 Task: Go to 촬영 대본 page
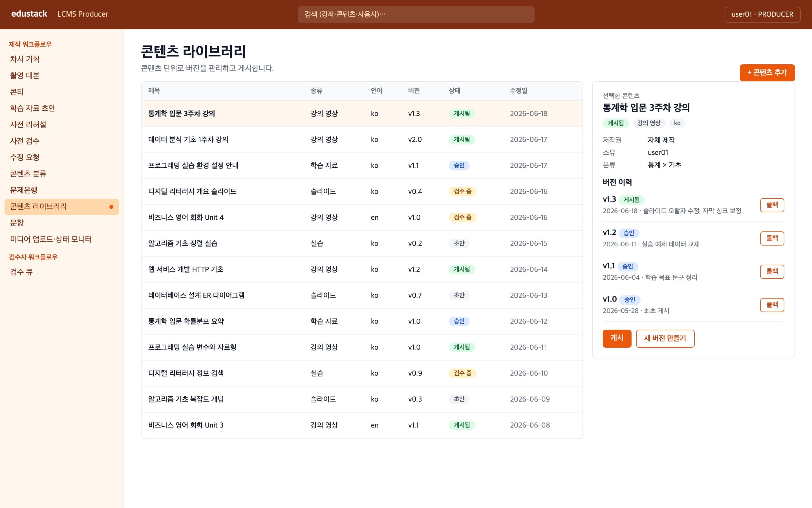62,76
